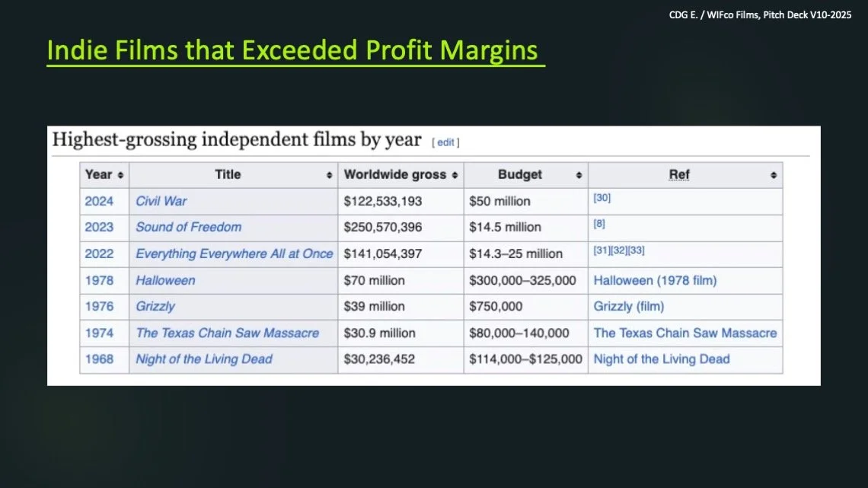Open the Civil War title link
The width and height of the screenshot is (868, 488).
(x=161, y=201)
